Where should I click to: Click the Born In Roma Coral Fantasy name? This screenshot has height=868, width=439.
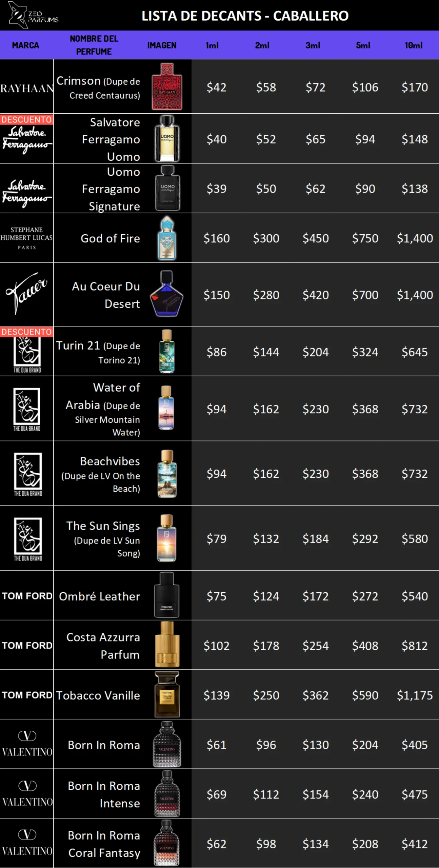click(x=104, y=844)
